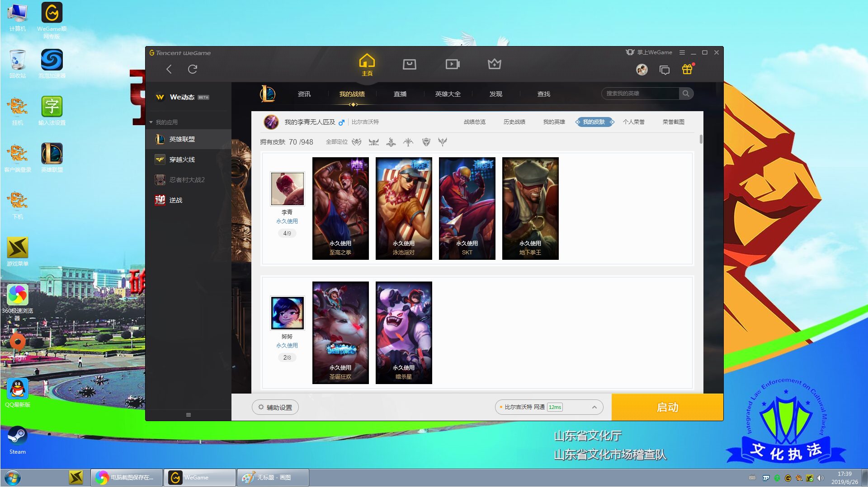868x488 pixels.
Task: Switch to 历史战绩 sub-tab
Action: (514, 122)
